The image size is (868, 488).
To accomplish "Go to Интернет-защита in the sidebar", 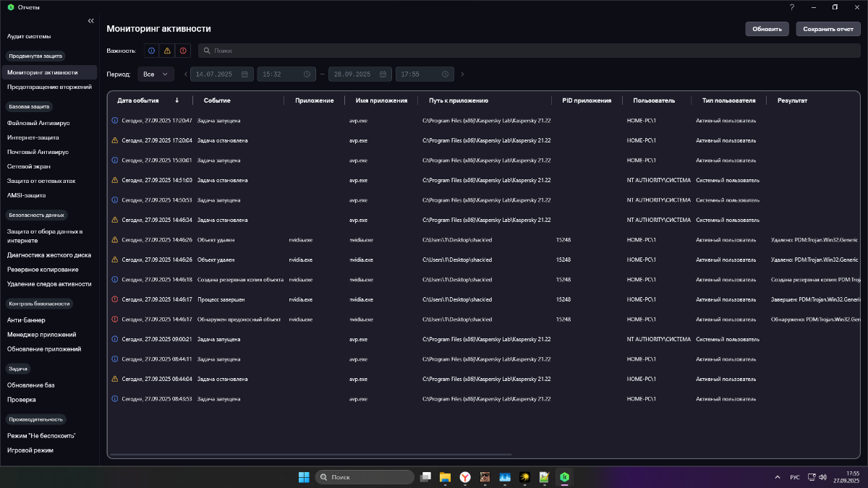I will coord(33,137).
